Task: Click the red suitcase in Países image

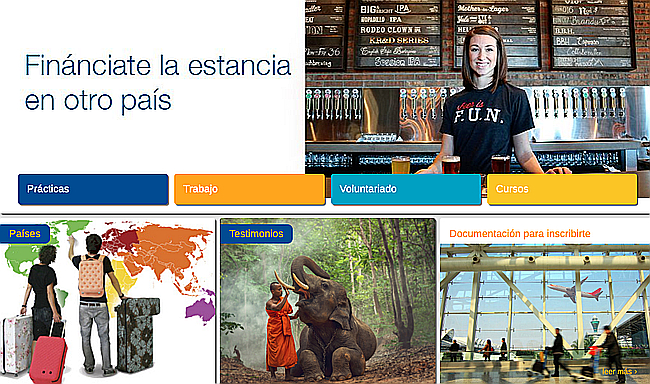Action: pyautogui.click(x=49, y=359)
